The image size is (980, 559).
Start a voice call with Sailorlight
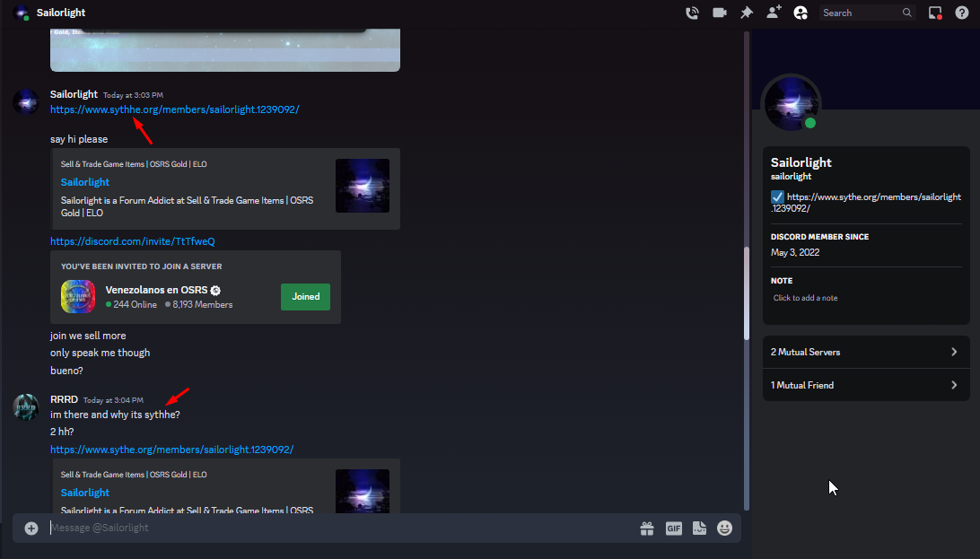click(692, 13)
